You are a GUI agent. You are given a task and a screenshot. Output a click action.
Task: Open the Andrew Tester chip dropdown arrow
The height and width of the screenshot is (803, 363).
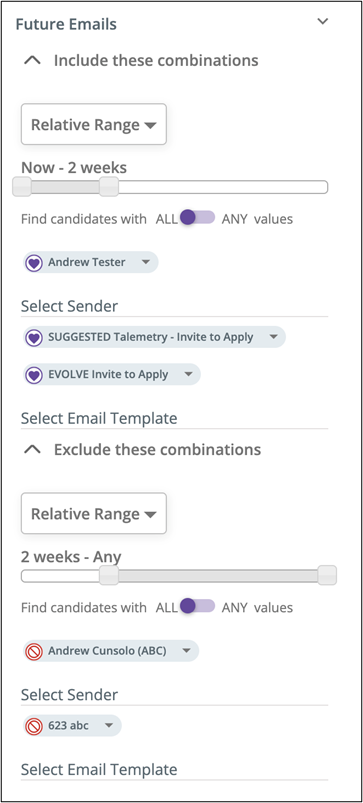(145, 262)
